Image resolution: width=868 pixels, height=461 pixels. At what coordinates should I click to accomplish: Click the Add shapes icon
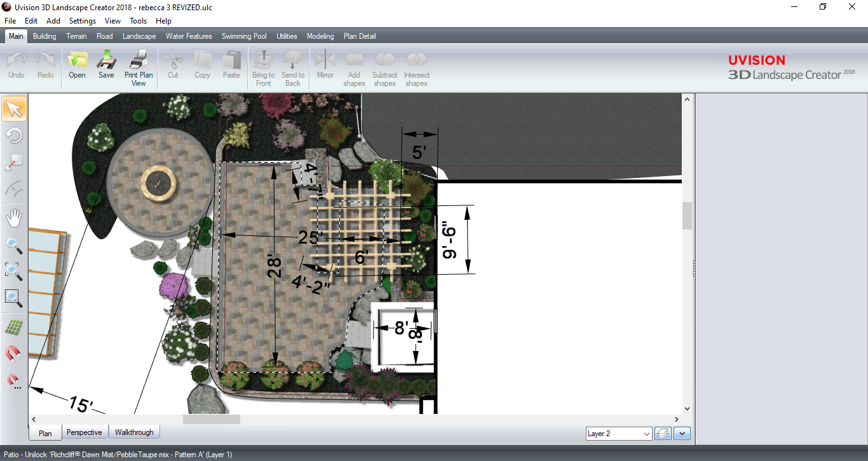coord(354,69)
